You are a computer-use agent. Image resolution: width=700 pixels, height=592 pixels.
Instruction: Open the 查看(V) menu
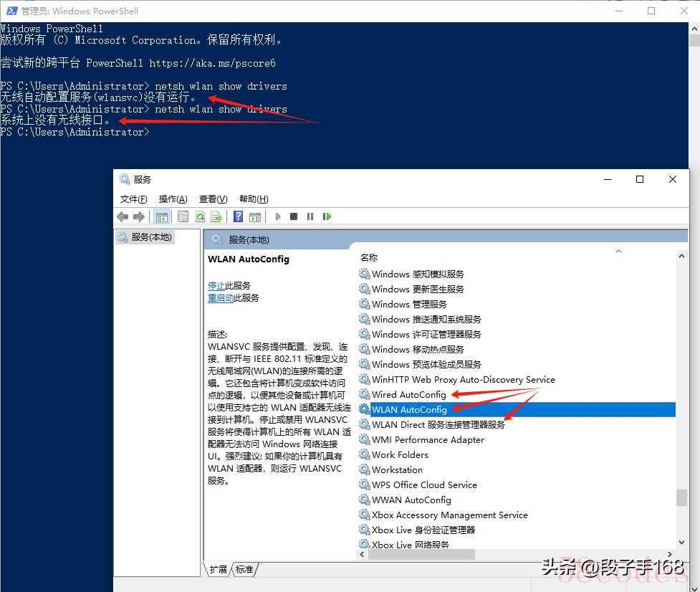click(213, 199)
